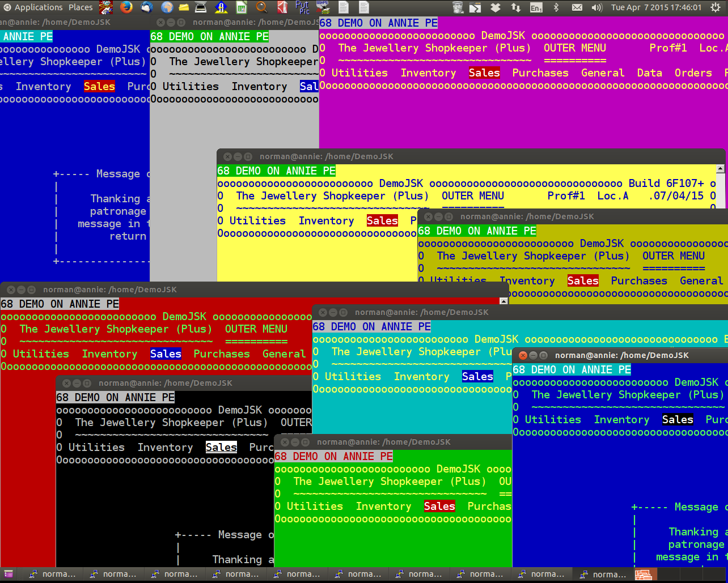The image size is (728, 583).
Task: Click the scrollbar up arrow in red terminal
Action: [504, 301]
